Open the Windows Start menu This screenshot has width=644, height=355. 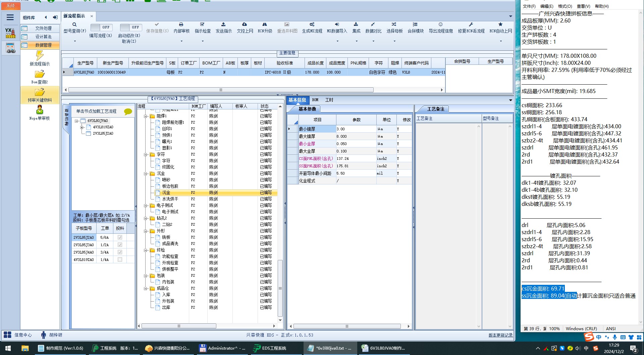pos(8,348)
